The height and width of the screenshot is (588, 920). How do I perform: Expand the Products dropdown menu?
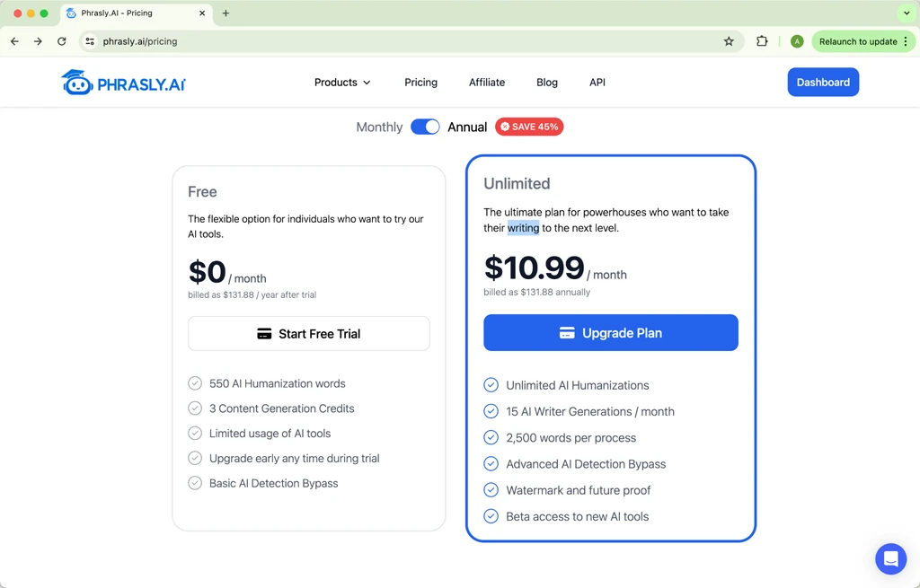point(342,83)
